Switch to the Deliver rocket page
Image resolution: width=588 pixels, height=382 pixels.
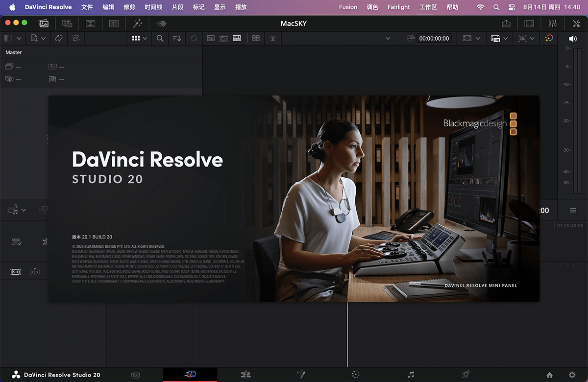[x=466, y=375]
